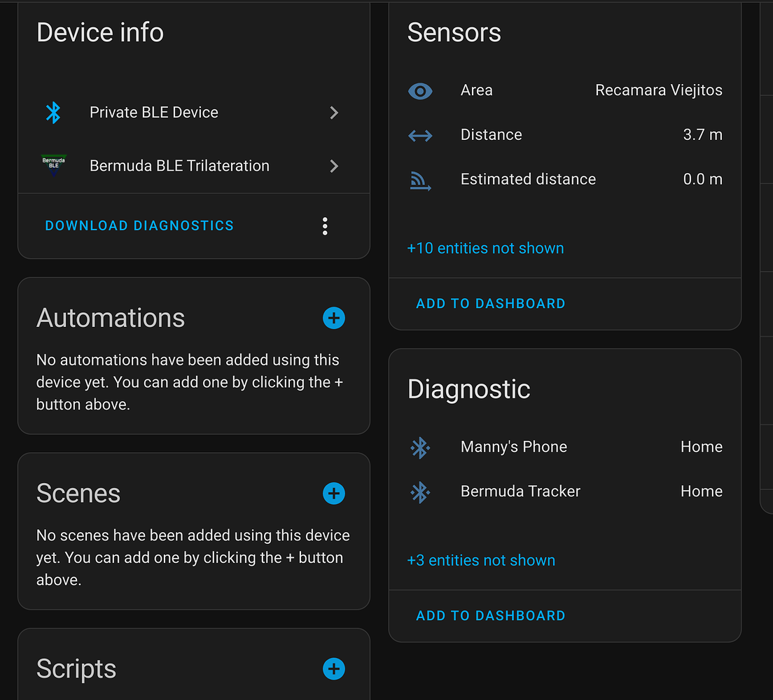
Task: Click the Bluetooth icon beside Manny's Phone
Action: 420,447
